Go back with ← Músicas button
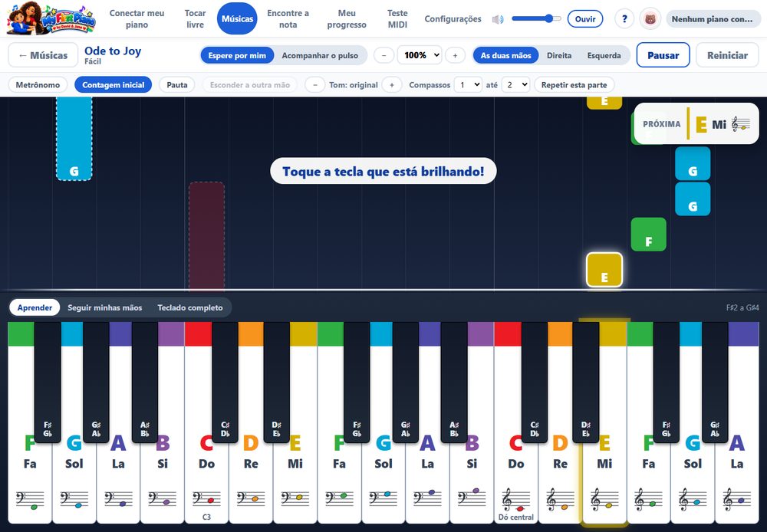767x532 pixels. point(43,55)
